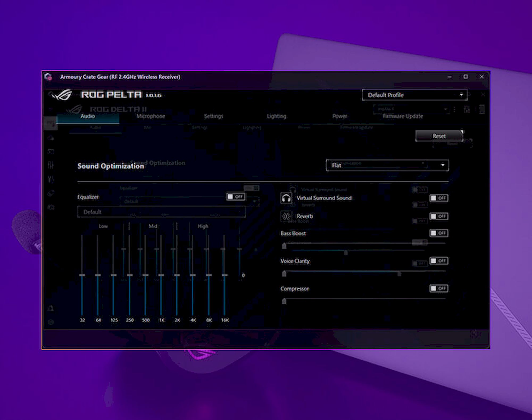Open the wrench tools icon in the left sidebar
Image resolution: width=532 pixels, height=420 pixels.
pos(51,179)
